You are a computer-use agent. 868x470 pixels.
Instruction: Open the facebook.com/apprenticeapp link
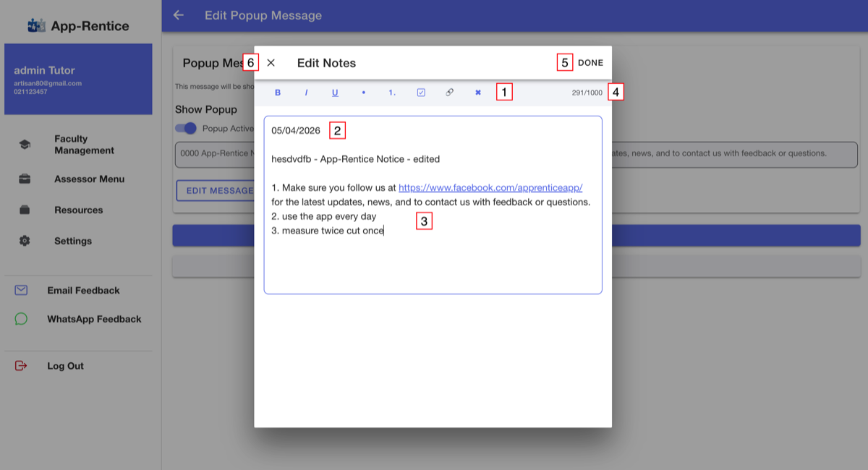(x=490, y=187)
